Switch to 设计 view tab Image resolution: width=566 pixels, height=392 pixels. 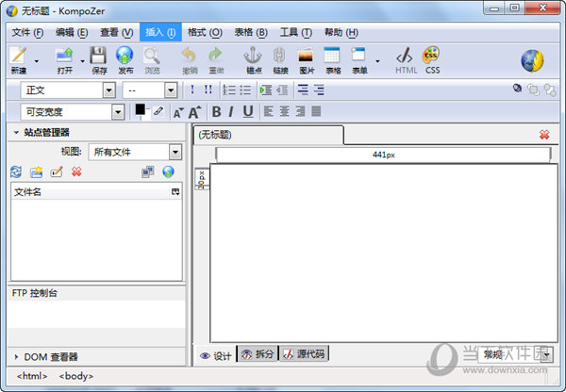pyautogui.click(x=216, y=356)
